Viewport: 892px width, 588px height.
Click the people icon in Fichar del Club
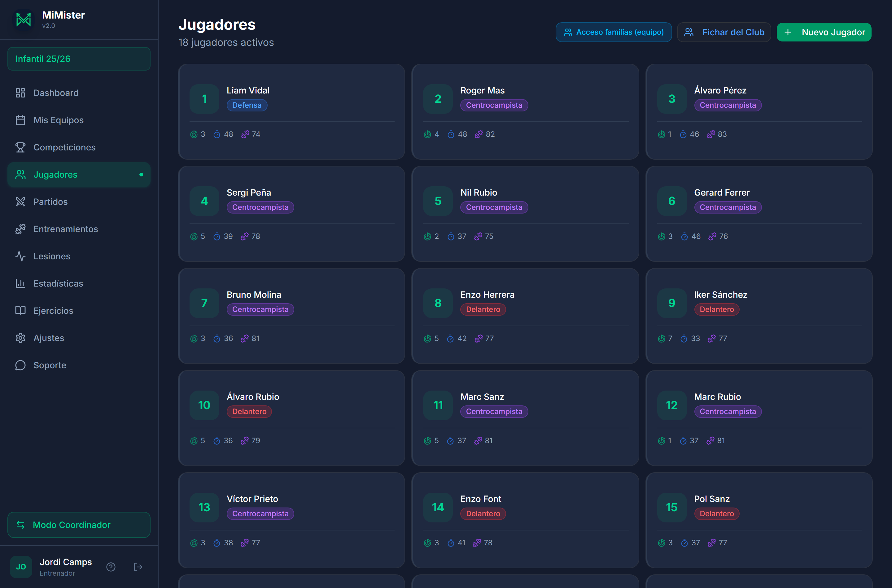689,32
